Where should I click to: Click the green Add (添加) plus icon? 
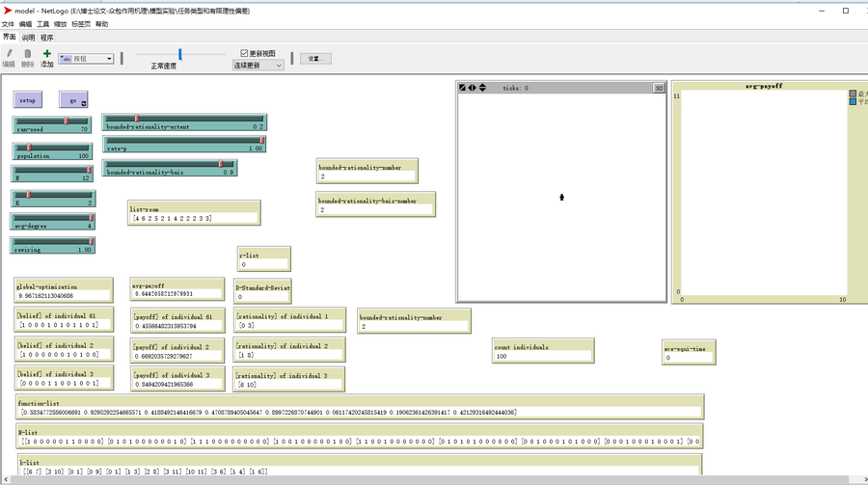click(x=47, y=54)
